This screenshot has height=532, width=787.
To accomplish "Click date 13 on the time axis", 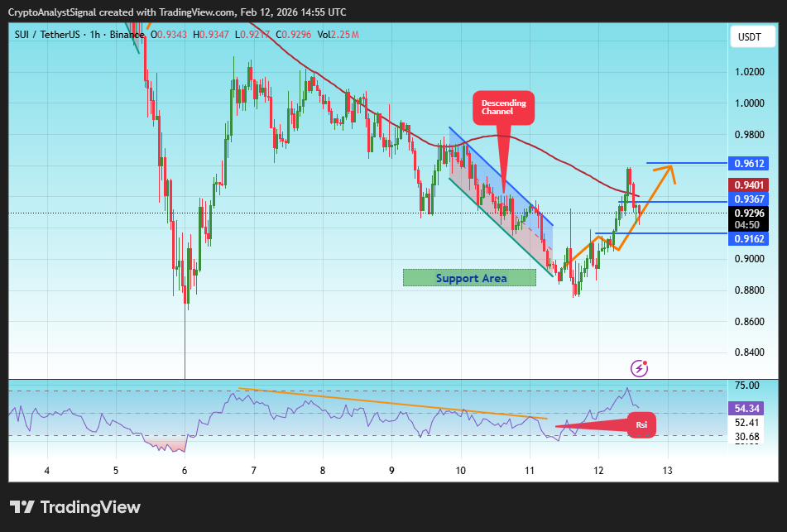I will pyautogui.click(x=667, y=471).
